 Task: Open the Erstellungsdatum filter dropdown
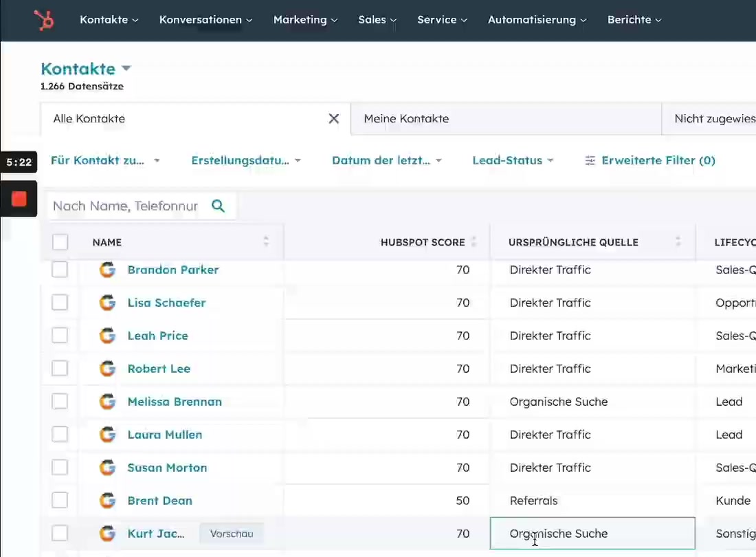tap(246, 160)
